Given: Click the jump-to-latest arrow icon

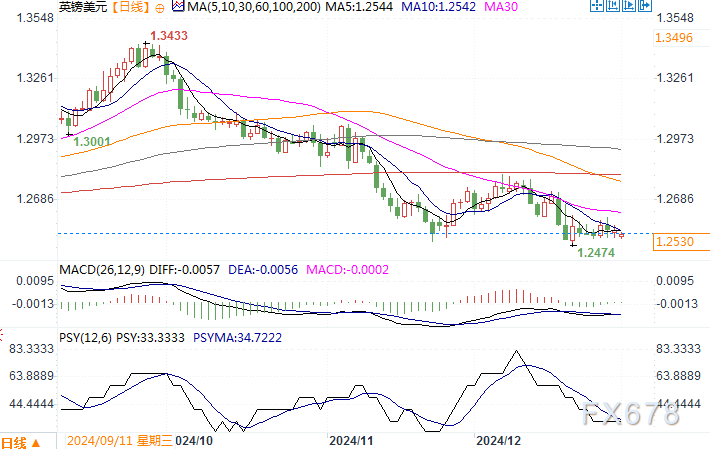Looking at the screenshot, I should pos(645,5).
